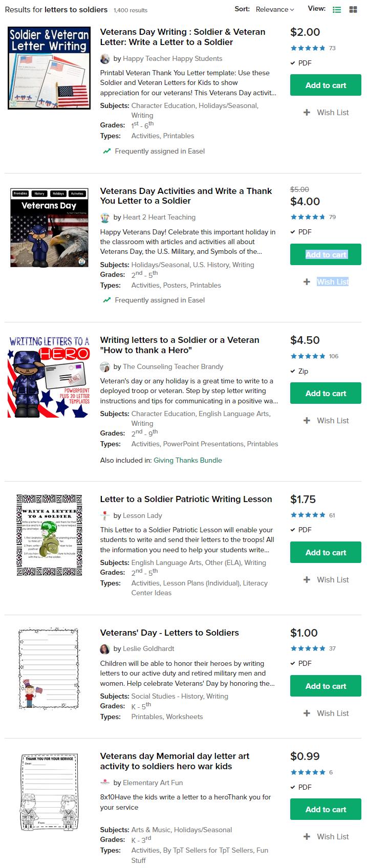Open the Giving Thanks Bundle link
The height and width of the screenshot is (868, 367).
point(188,461)
